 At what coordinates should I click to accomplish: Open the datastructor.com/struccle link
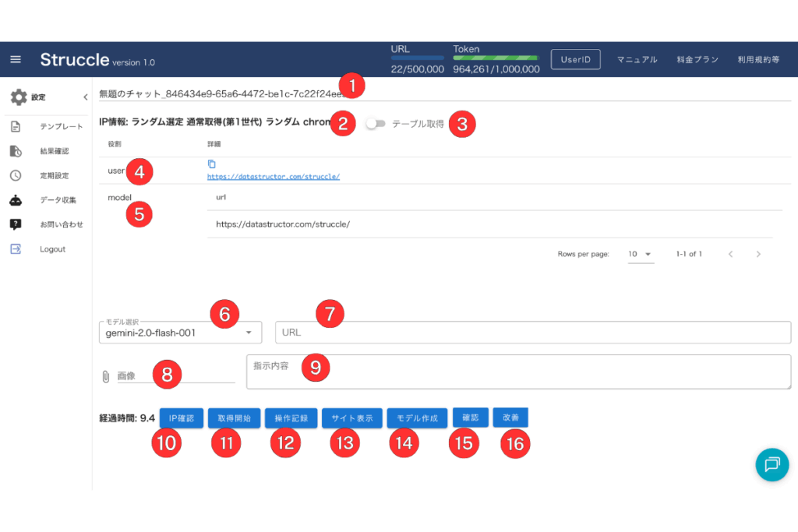273,177
